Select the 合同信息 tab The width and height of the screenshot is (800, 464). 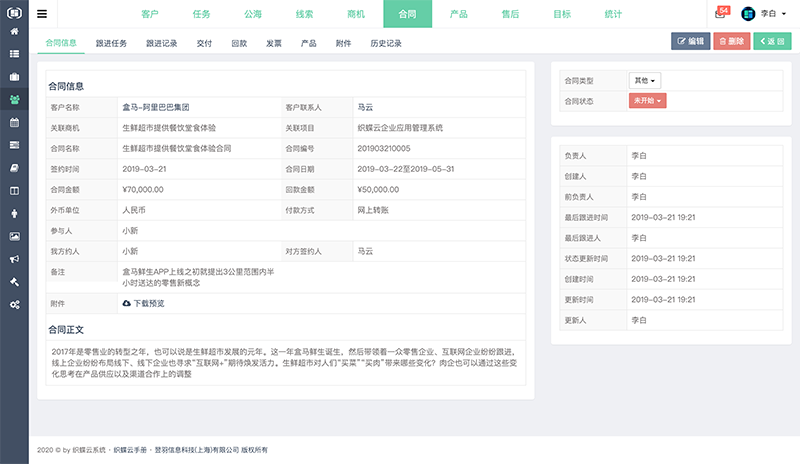[61, 43]
